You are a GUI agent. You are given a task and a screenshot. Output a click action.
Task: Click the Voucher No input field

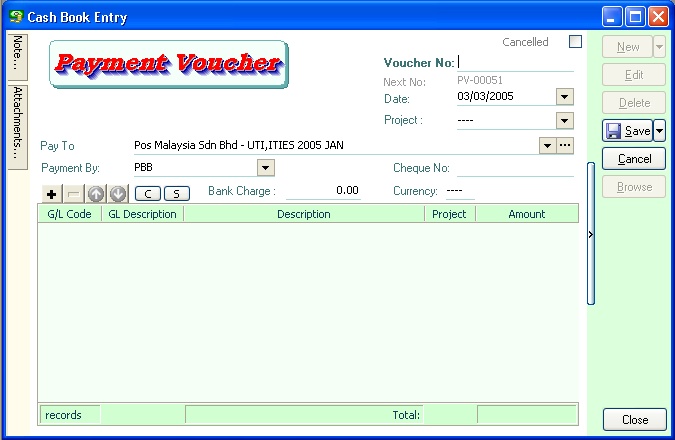coord(515,63)
